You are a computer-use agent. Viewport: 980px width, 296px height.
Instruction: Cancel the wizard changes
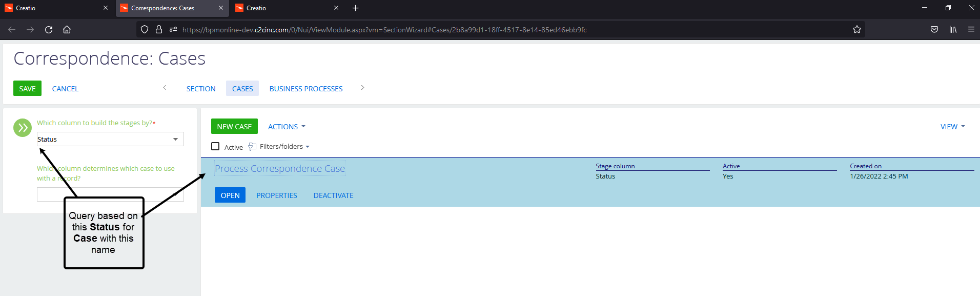pyautogui.click(x=65, y=89)
